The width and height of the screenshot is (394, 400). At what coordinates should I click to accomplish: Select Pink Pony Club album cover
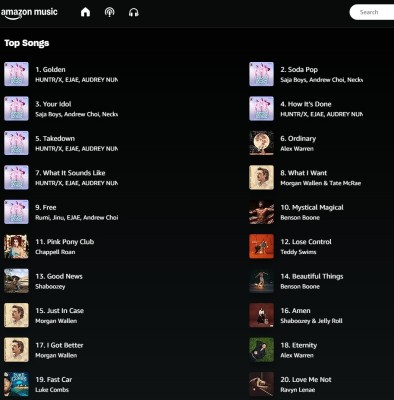pos(16,246)
